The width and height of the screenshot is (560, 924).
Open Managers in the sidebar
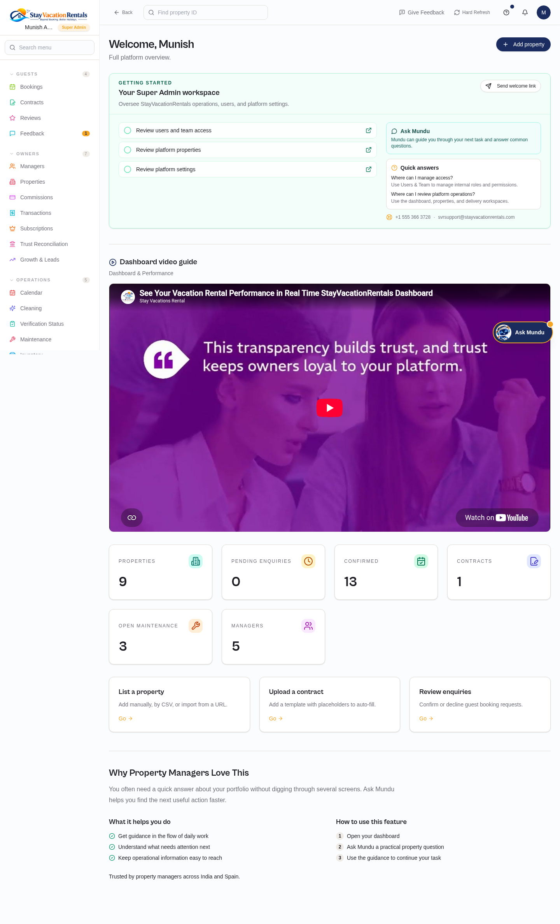[x=49, y=166]
